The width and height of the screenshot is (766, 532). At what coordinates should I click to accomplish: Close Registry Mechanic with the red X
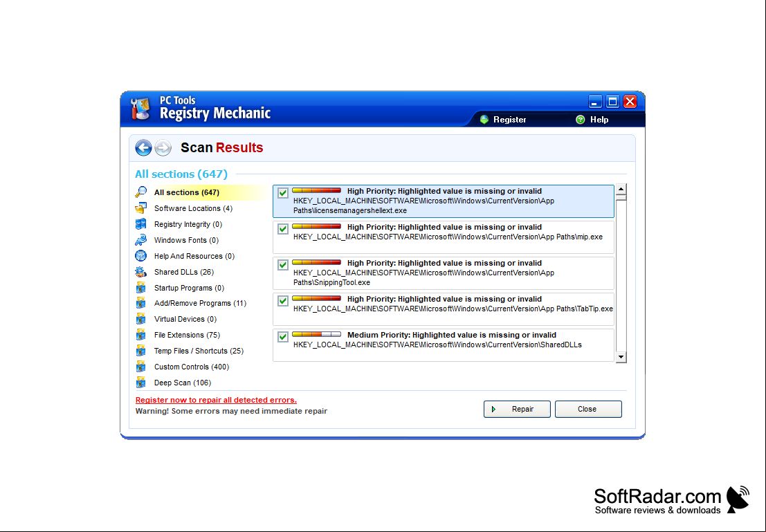[630, 102]
